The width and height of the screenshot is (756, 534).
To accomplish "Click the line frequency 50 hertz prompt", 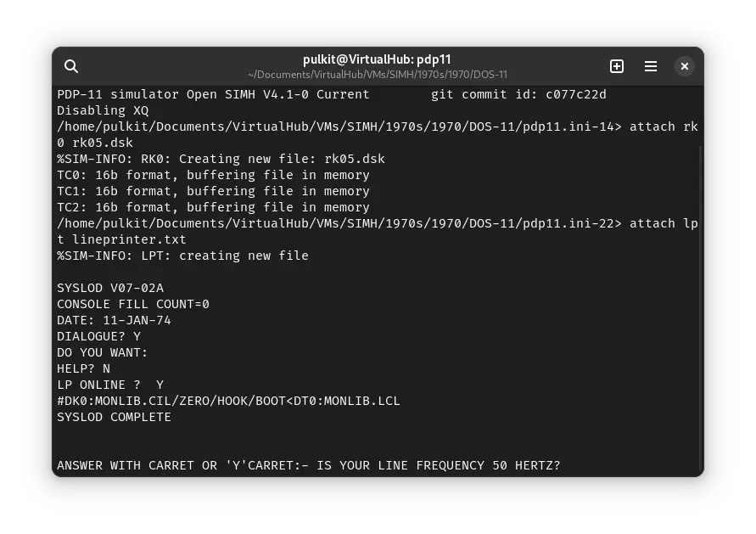I will [x=309, y=465].
